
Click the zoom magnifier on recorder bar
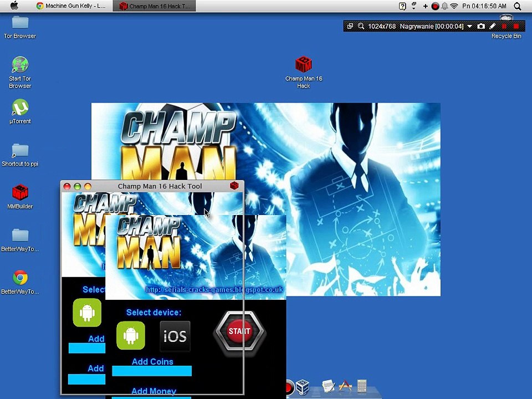point(361,26)
